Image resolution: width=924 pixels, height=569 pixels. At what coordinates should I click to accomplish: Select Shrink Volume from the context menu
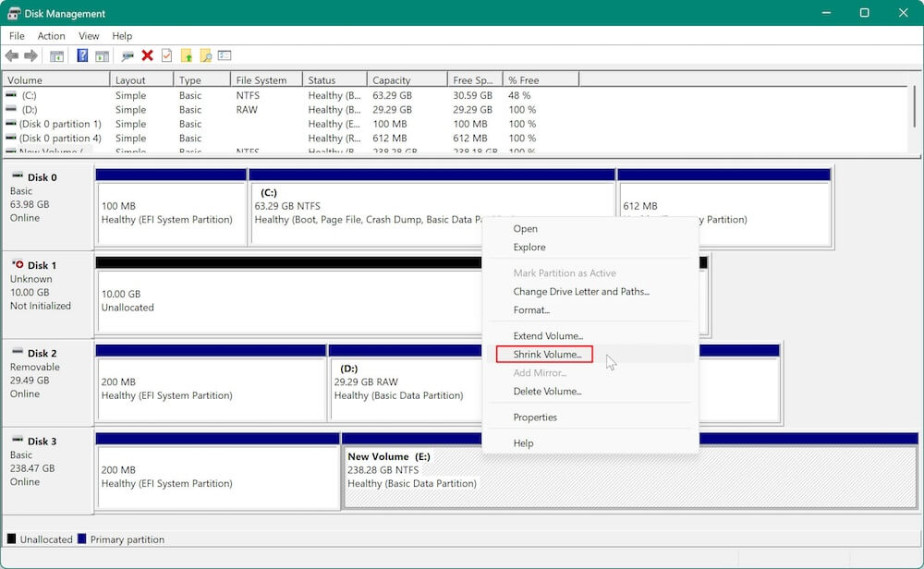544,354
